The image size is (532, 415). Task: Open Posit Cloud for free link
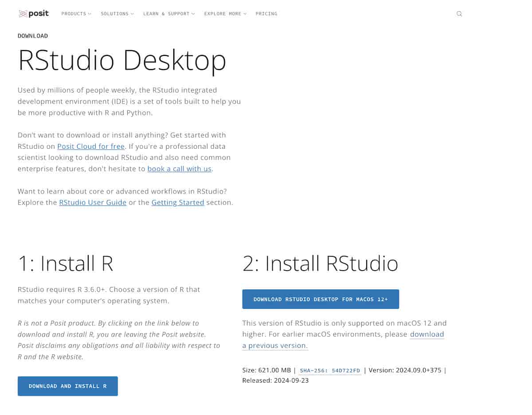[x=91, y=146]
